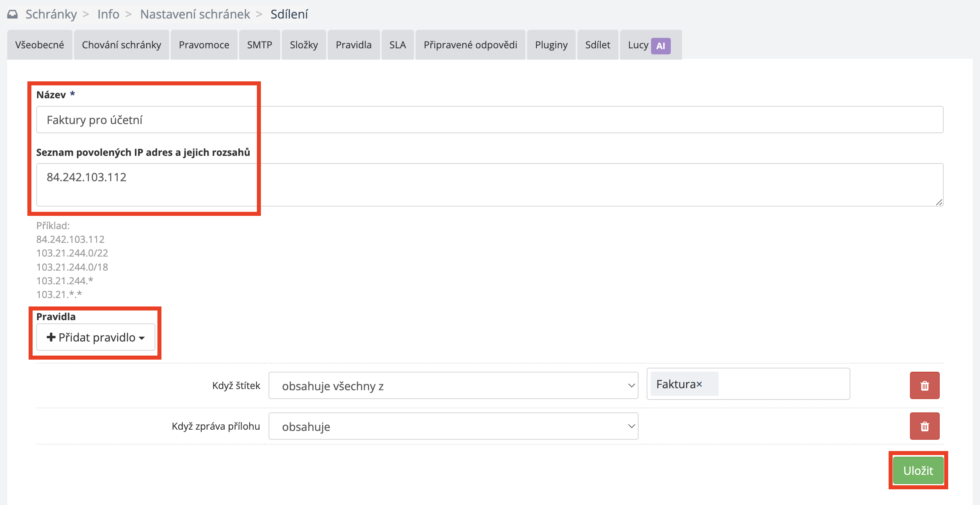The image size is (980, 505).
Task: Remove the Faktura tag with x
Action: [699, 384]
